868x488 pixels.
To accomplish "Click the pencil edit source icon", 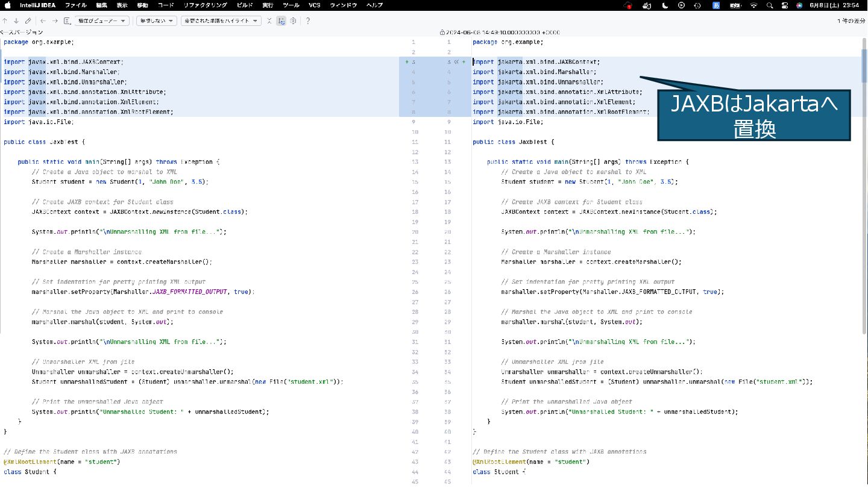I will [28, 20].
